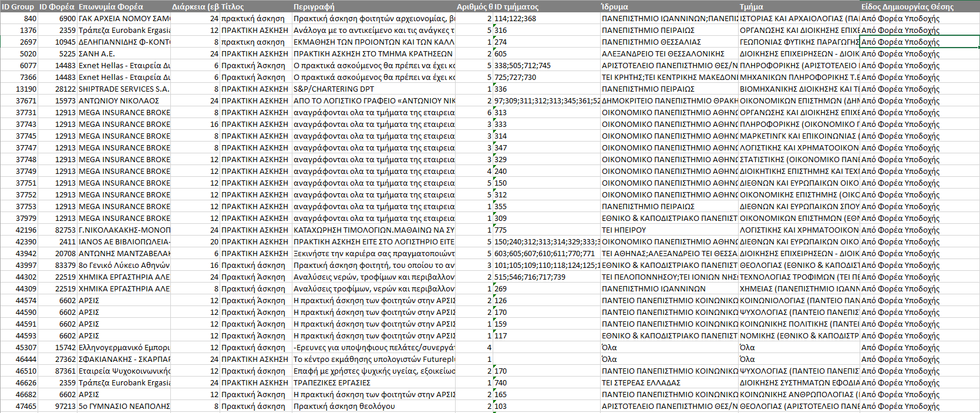Select the 'Περιγραφή' header cell
Screen dimensions: 980x413
point(373,6)
